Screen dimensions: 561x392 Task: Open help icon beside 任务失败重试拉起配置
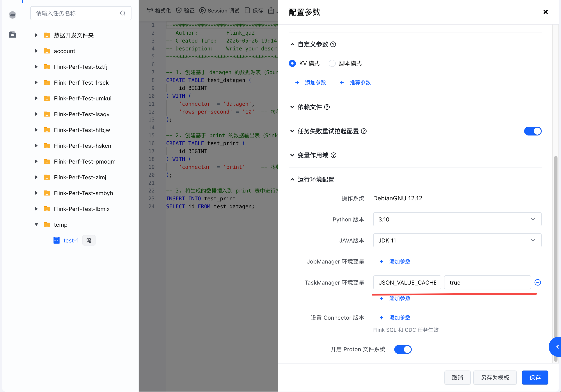[364, 131]
